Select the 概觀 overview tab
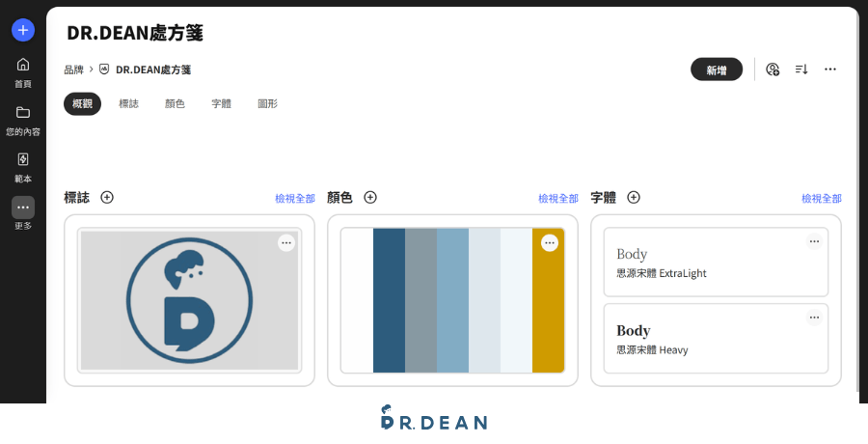 (83, 103)
